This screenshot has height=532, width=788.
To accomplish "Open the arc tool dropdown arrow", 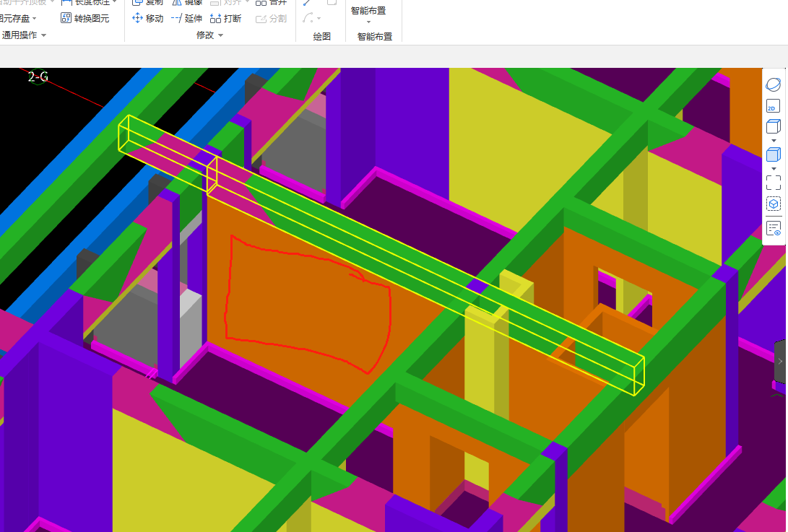I will (x=319, y=19).
